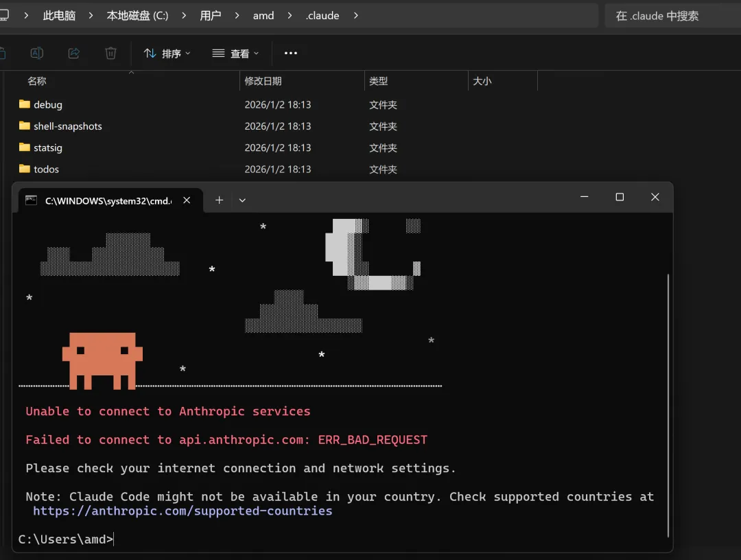Select the statsig folder

(48, 148)
